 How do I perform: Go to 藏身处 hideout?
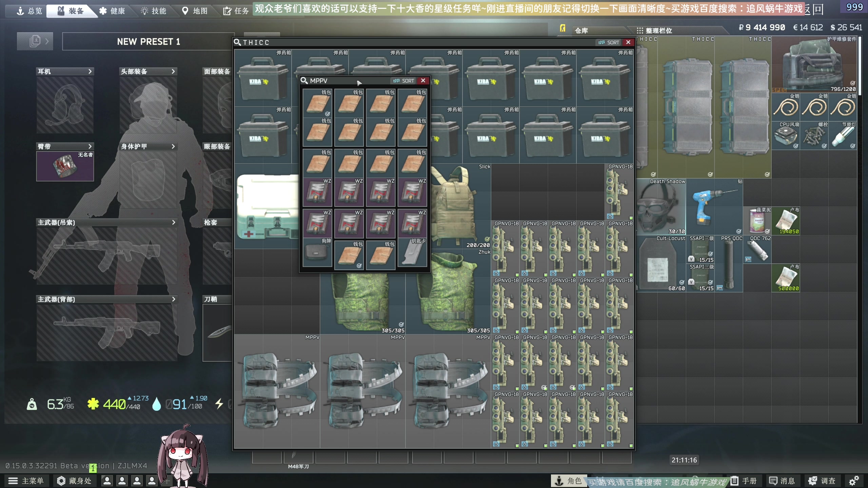coord(74,481)
